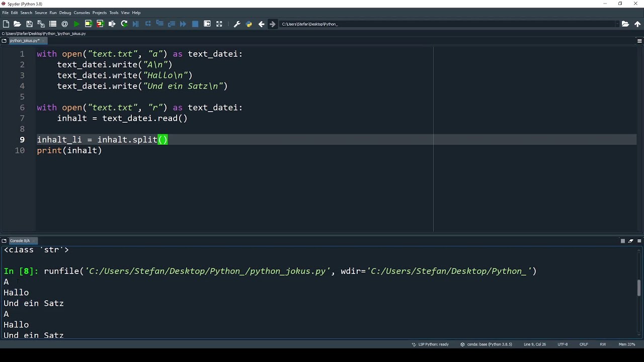Screen dimensions: 644x362
Task: Run selection or current line icon
Action: (112, 24)
